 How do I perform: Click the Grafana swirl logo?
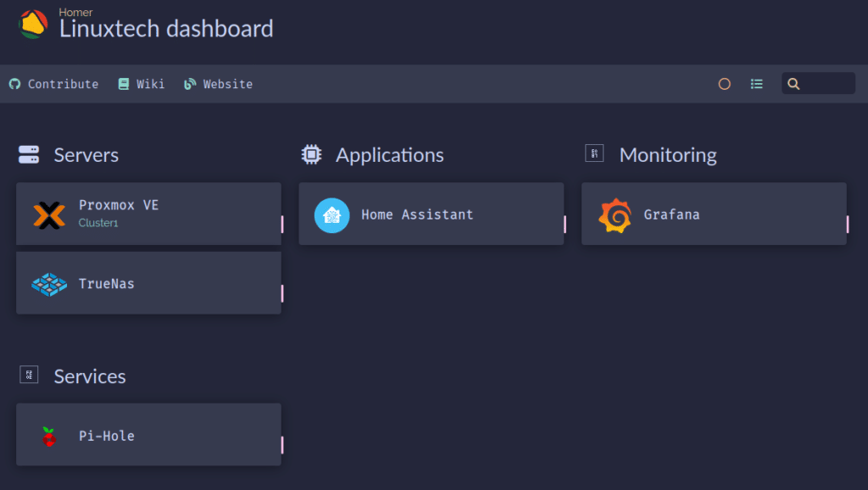(x=615, y=215)
